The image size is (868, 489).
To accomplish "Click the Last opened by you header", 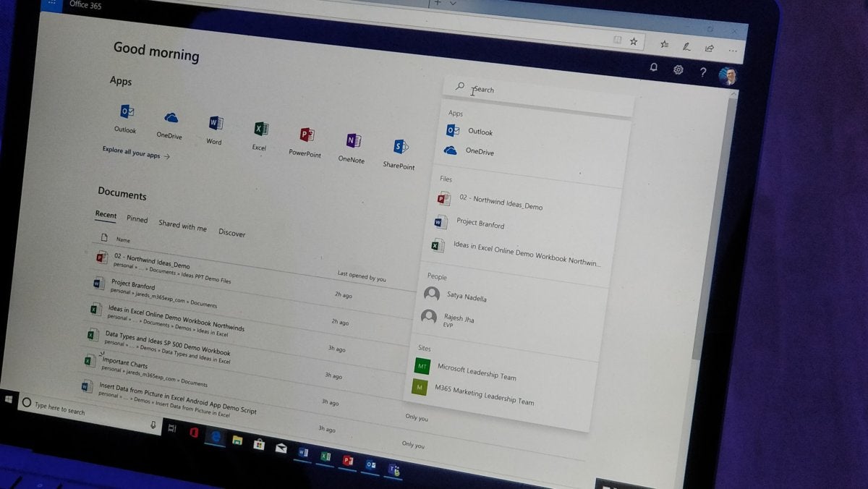I will tap(362, 276).
